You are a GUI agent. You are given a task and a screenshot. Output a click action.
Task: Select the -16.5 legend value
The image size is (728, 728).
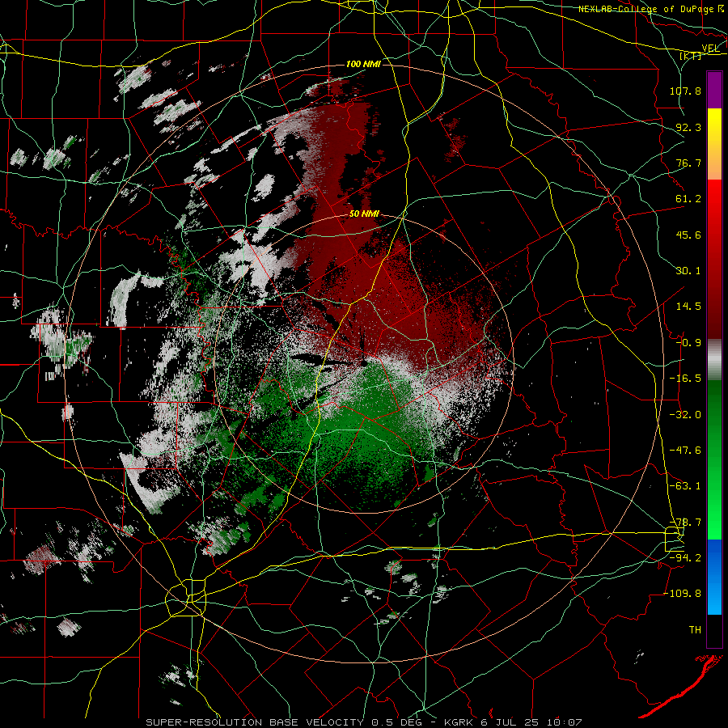pos(685,378)
